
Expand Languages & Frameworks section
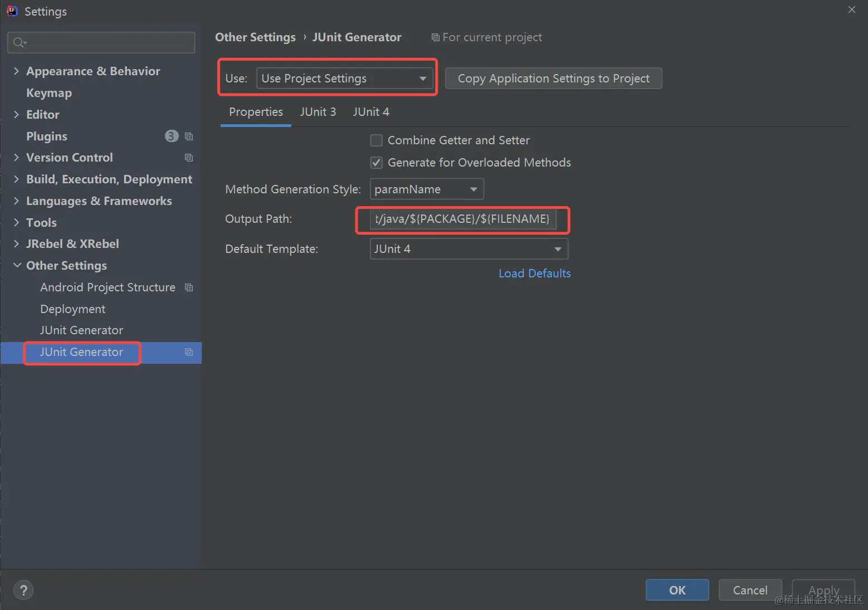point(16,201)
